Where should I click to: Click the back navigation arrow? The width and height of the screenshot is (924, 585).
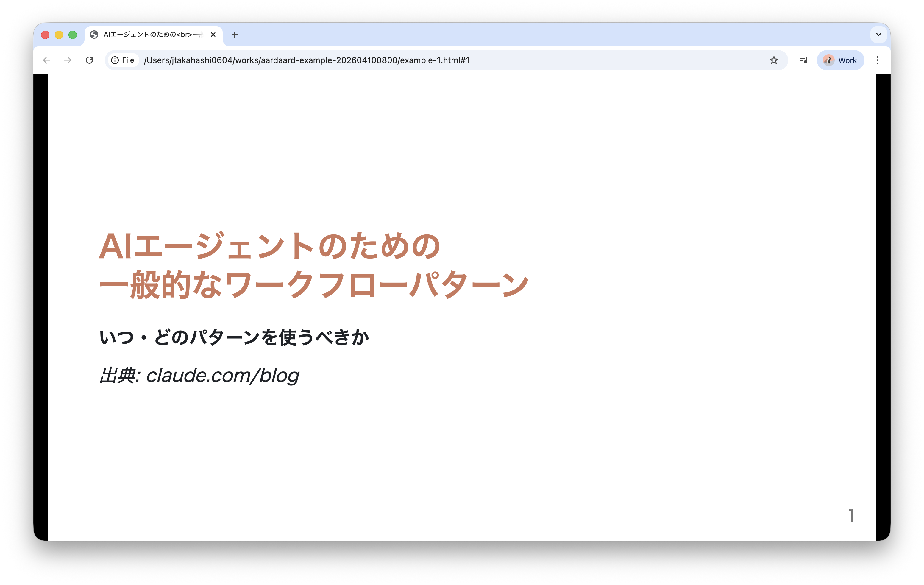point(46,60)
